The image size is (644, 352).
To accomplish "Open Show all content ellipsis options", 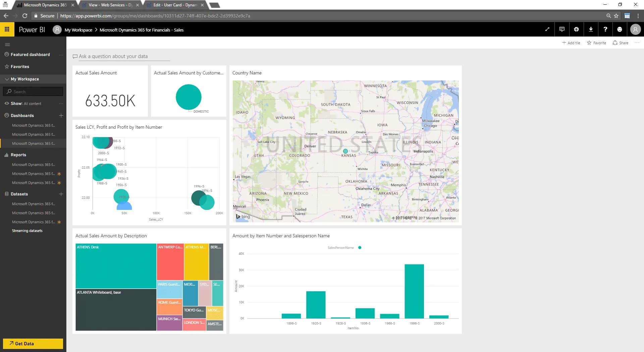I will point(61,104).
